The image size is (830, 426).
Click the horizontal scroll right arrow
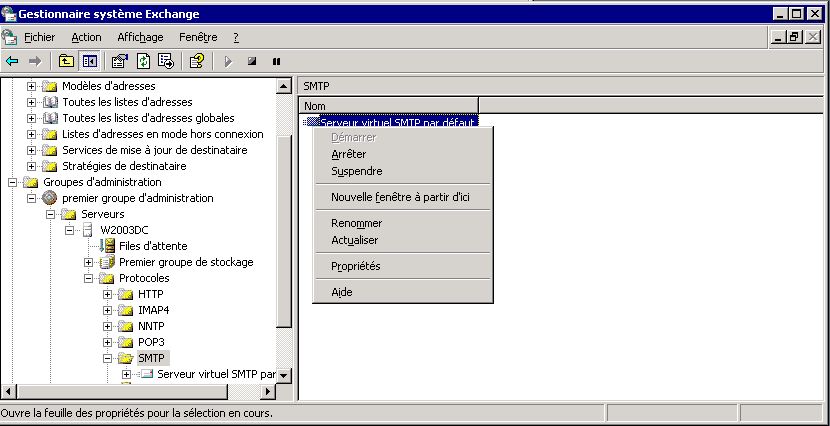(x=268, y=392)
